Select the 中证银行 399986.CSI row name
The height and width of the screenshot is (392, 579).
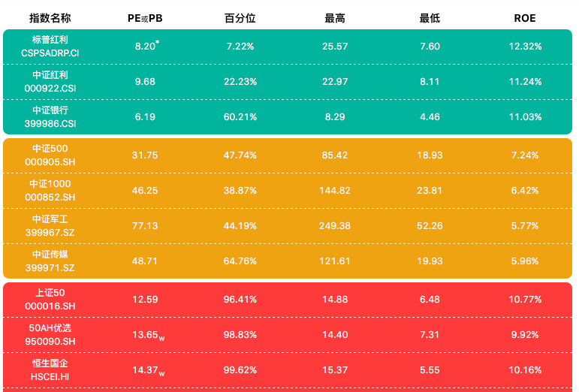[50, 116]
